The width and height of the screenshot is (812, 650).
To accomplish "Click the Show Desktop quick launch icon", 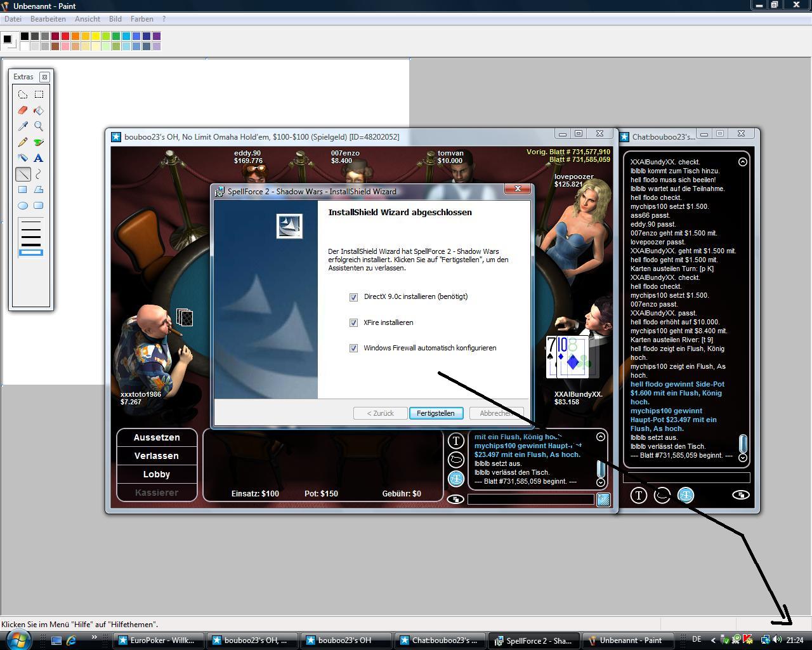I will click(56, 640).
